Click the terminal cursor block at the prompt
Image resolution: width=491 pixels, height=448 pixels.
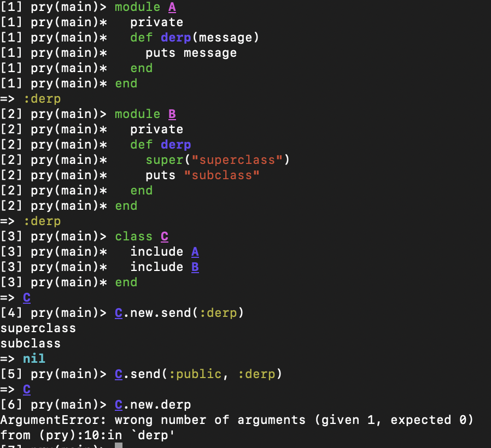(x=119, y=445)
